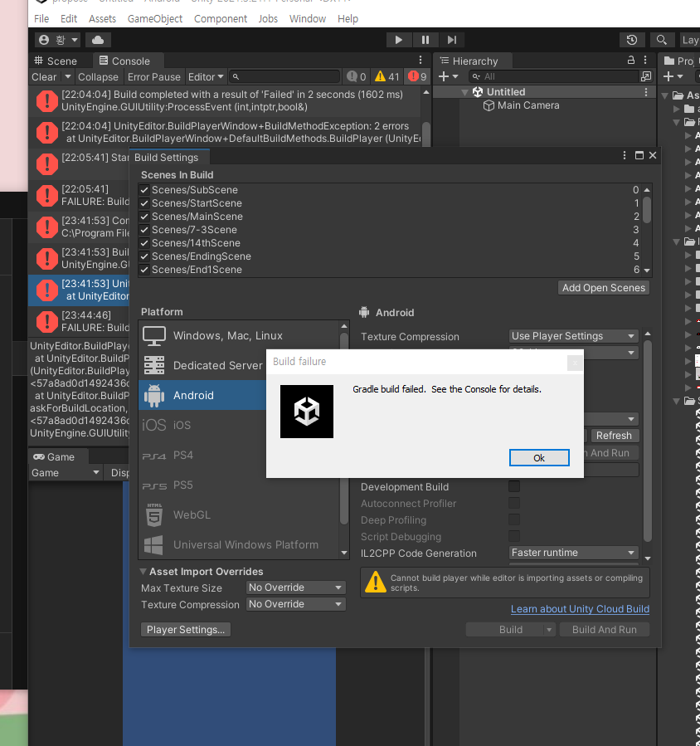Image resolution: width=700 pixels, height=746 pixels.
Task: Toggle console error count filter 9
Action: click(417, 76)
